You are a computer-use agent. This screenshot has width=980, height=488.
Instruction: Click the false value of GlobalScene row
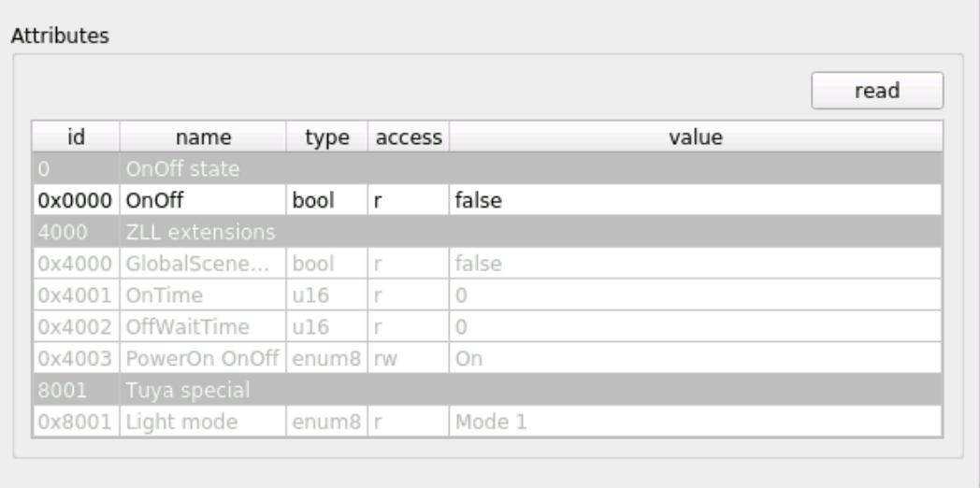[696, 264]
